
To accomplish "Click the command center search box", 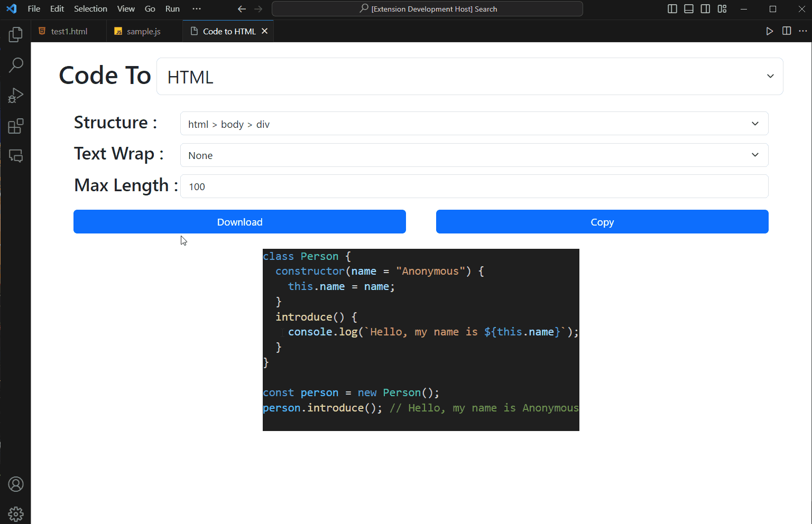I will (427, 9).
